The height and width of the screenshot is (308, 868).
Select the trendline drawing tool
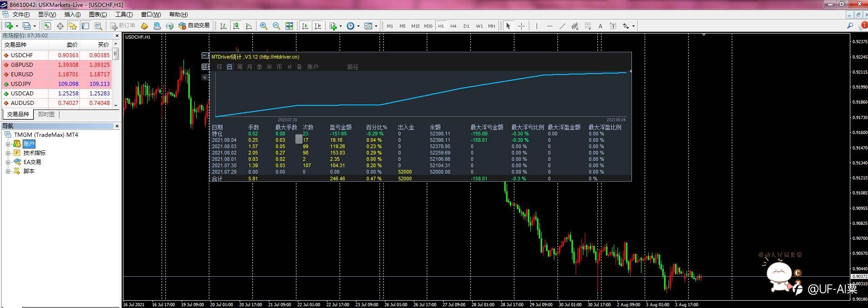[562, 26]
